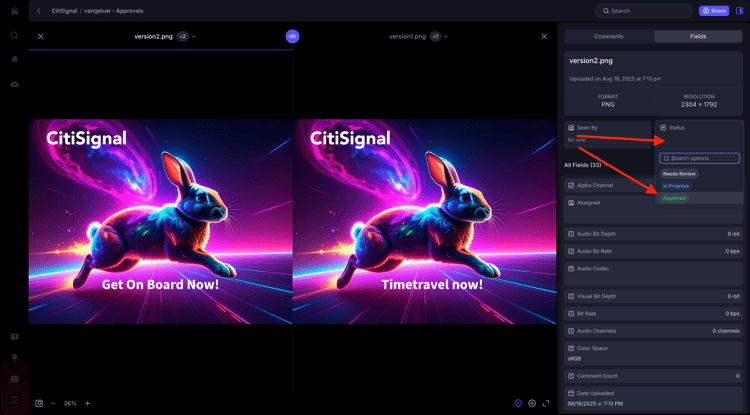Zoom out with the minus button
Screen dimensions: 750x415
(x=53, y=404)
